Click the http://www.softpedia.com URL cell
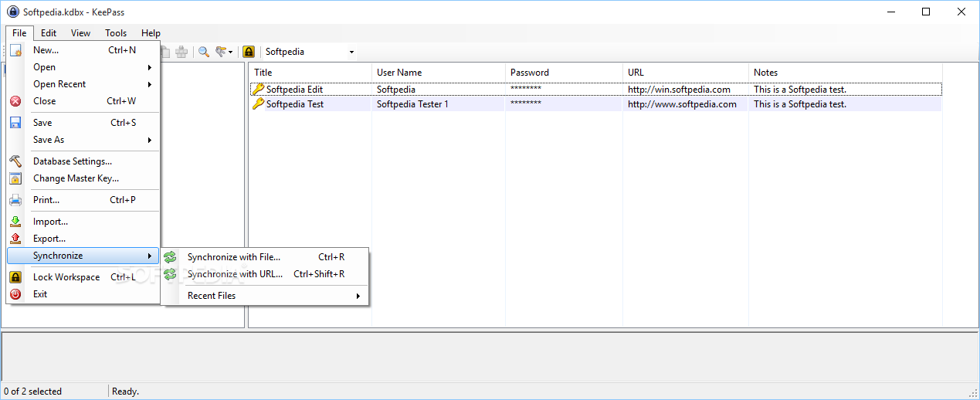The width and height of the screenshot is (980, 400). click(x=682, y=104)
